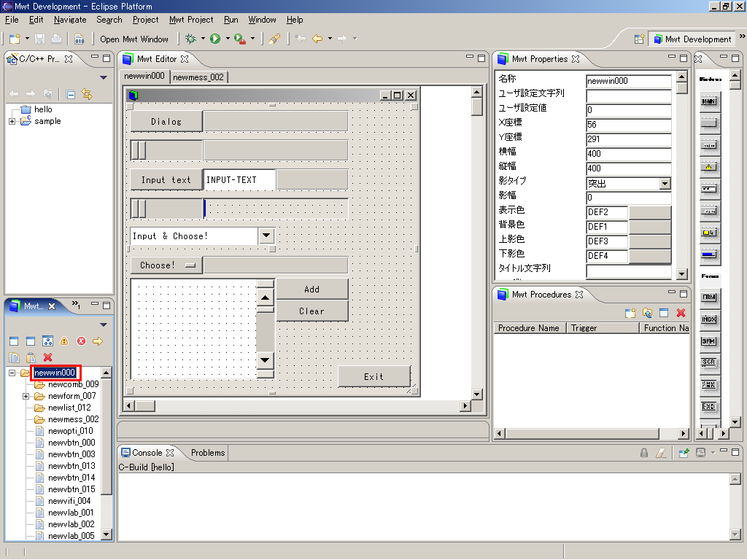Click Collapse All icon in C/C++ Projects view

pyautogui.click(x=71, y=94)
